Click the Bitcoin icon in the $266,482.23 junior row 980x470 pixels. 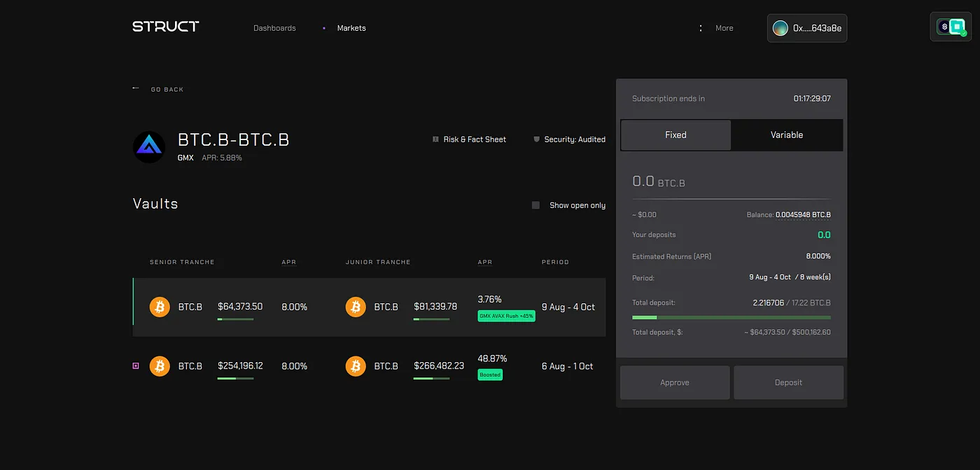click(356, 366)
